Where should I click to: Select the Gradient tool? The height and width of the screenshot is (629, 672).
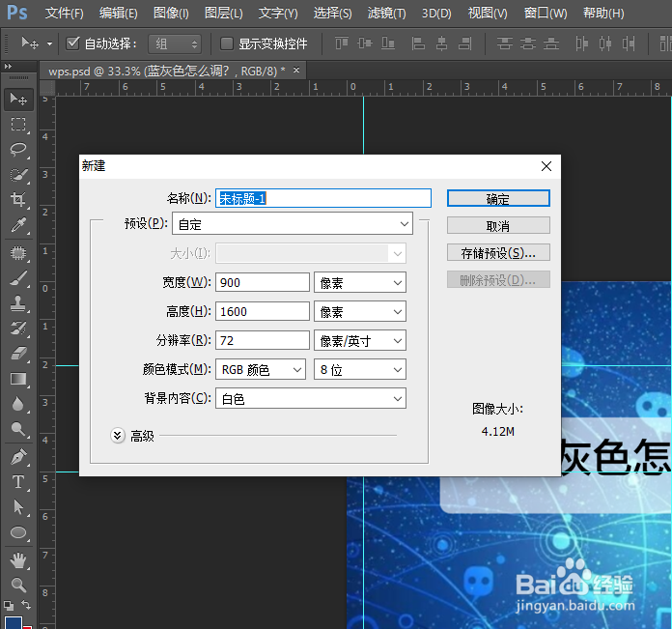[x=18, y=379]
